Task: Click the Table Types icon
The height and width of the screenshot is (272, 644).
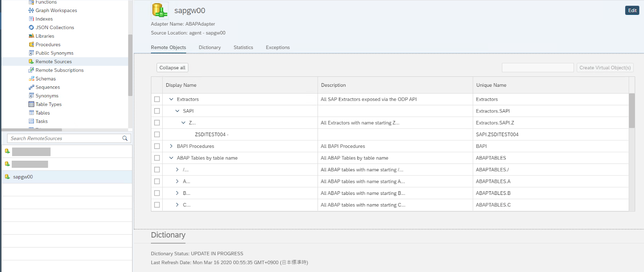Action: (x=31, y=104)
